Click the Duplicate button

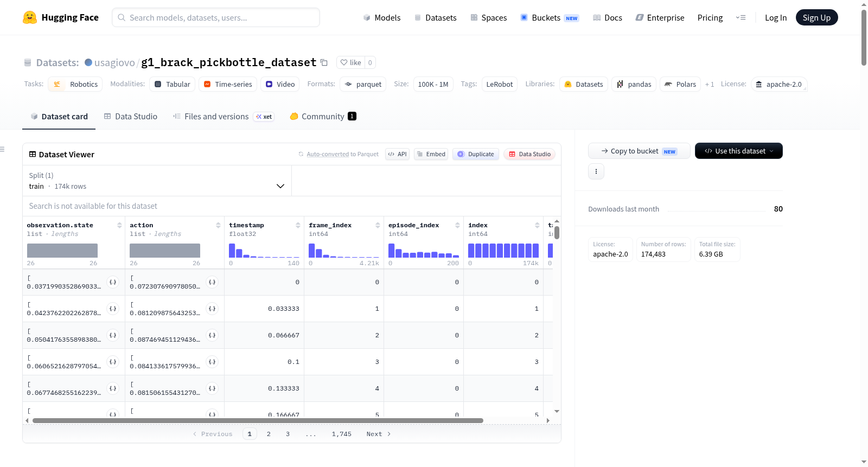tap(476, 154)
